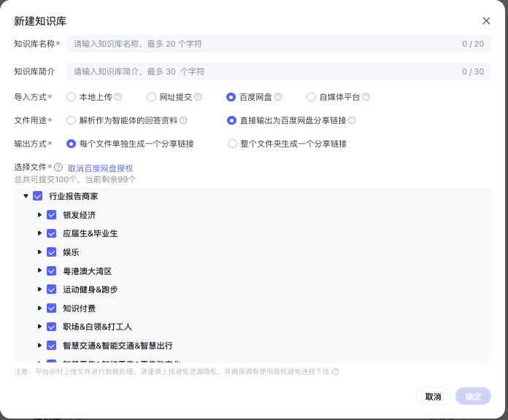This screenshot has width=508, height=420.
Task: Click help icon after 直接输出为百度网盘分享链接
Action: coord(353,120)
